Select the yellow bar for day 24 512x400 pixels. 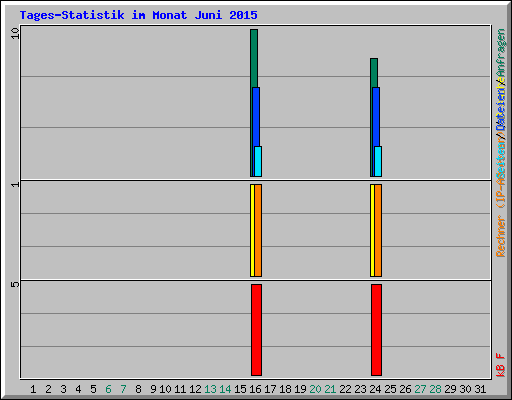click(x=372, y=230)
